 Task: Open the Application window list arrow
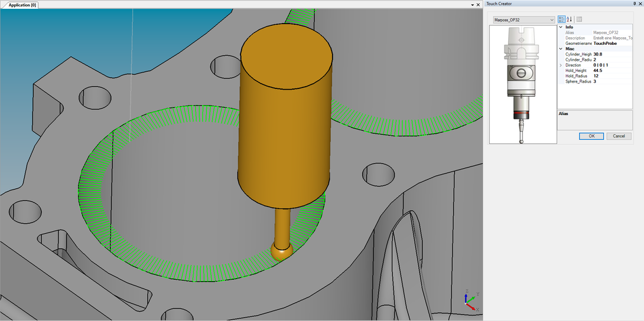(472, 5)
